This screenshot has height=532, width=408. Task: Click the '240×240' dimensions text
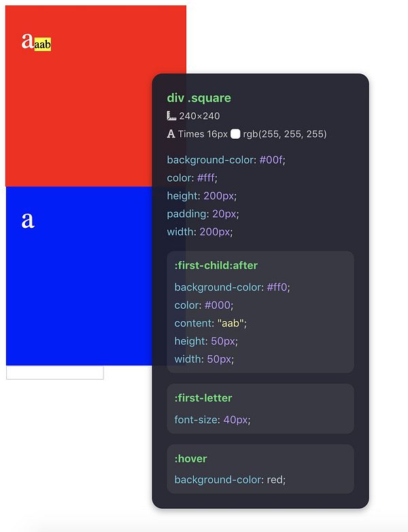pos(199,116)
